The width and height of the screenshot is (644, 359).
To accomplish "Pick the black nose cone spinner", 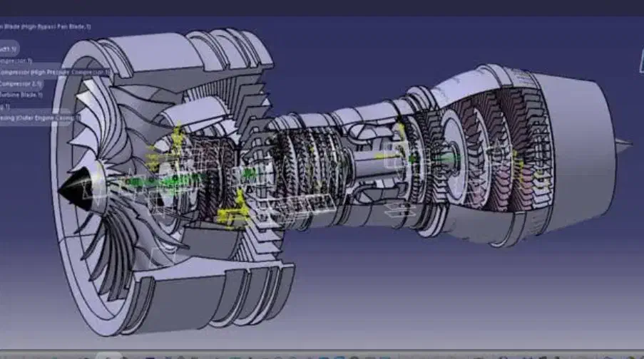I will click(74, 189).
